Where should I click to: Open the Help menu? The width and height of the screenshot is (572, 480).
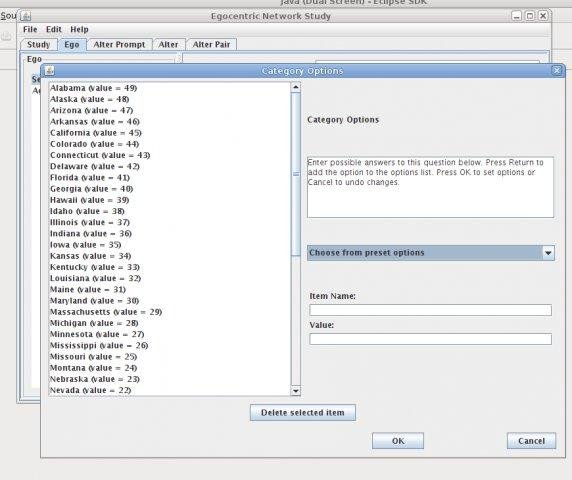pyautogui.click(x=79, y=30)
